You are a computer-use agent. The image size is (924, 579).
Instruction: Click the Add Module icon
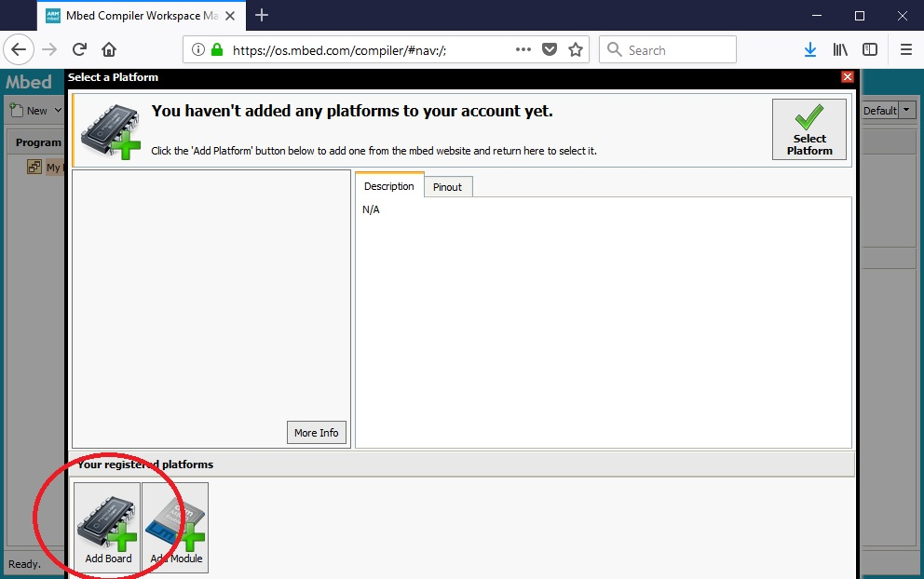(175, 527)
